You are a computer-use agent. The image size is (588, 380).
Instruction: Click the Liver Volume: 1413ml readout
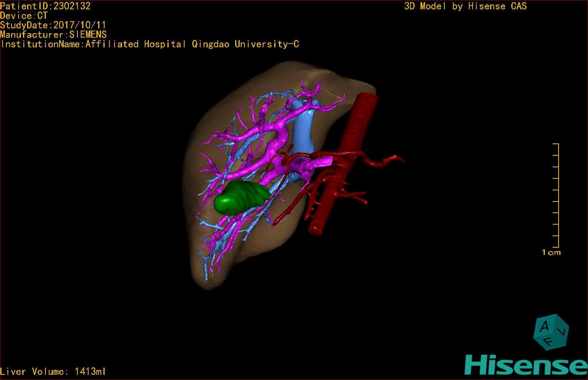pos(53,371)
